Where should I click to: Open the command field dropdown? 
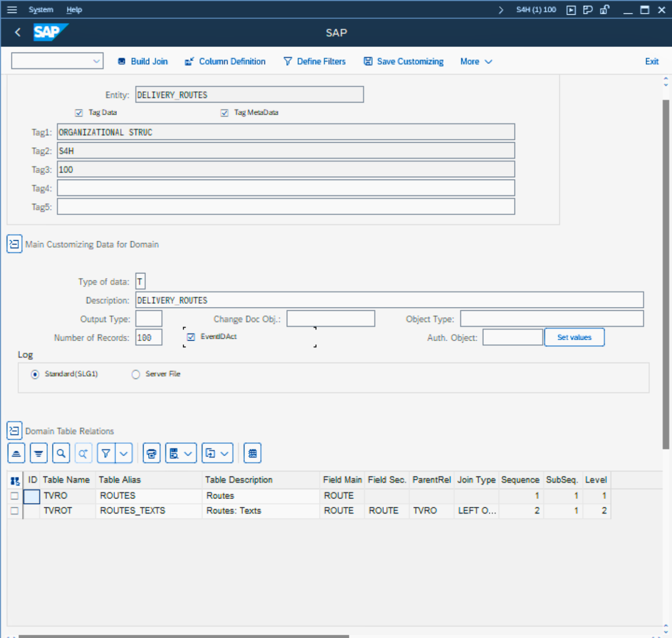pyautogui.click(x=96, y=61)
